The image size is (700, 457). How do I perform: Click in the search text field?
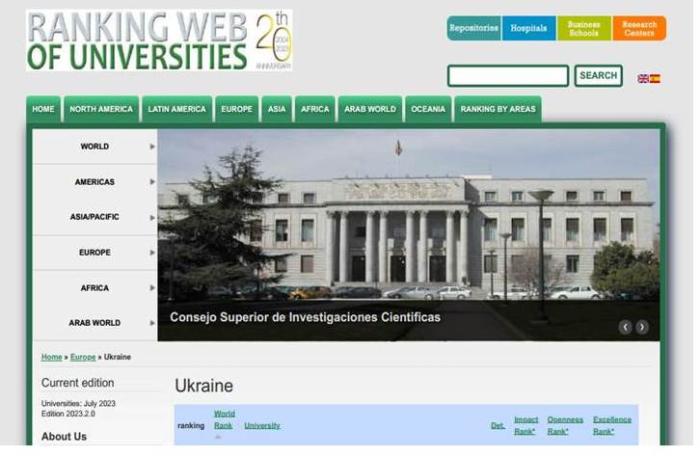tap(507, 76)
